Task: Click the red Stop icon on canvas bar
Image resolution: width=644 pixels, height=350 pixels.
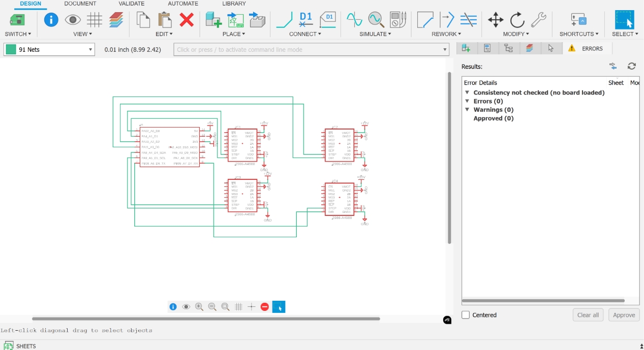Action: pos(265,307)
